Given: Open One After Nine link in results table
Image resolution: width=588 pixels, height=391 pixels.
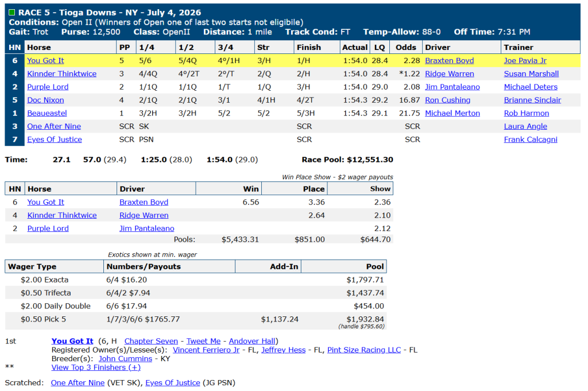Looking at the screenshot, I should tap(54, 126).
